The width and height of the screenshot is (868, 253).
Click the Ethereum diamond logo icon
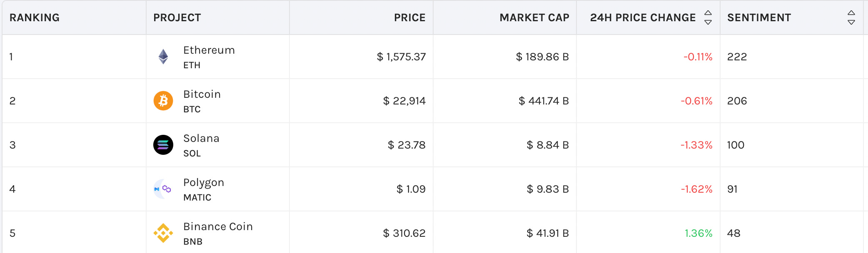tap(163, 57)
